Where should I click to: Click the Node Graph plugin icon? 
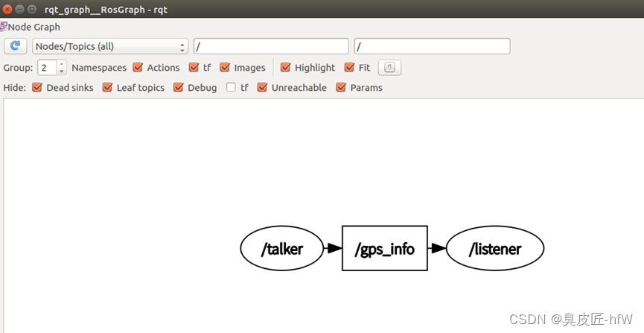3,27
